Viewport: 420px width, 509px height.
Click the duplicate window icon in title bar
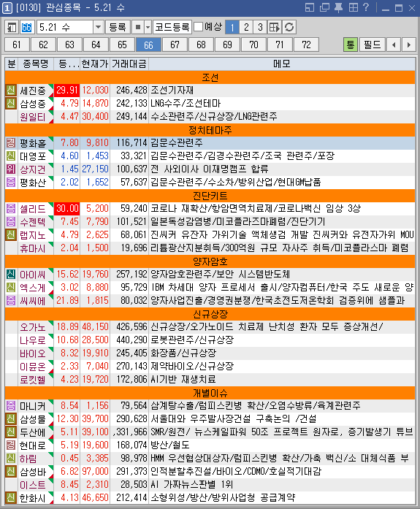click(x=324, y=7)
